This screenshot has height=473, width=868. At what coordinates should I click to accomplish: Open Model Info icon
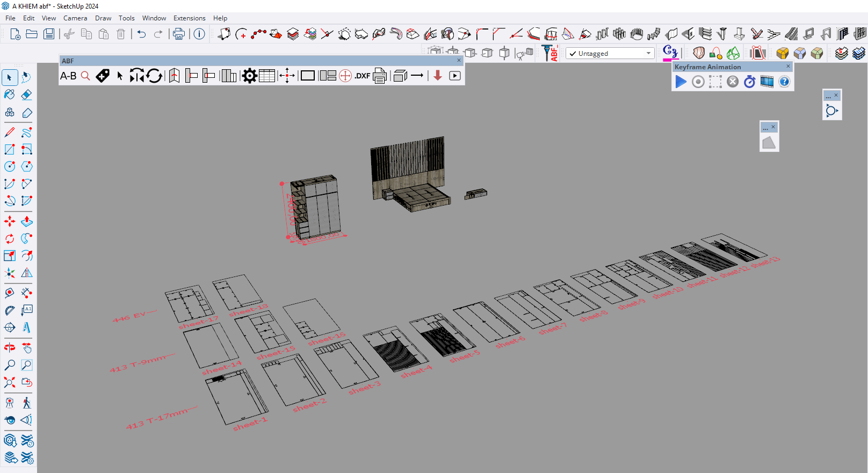tap(199, 34)
